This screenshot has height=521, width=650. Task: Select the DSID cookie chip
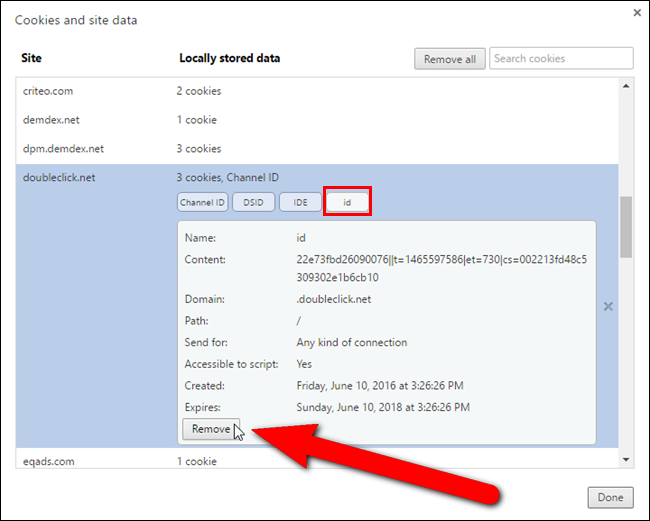253,202
